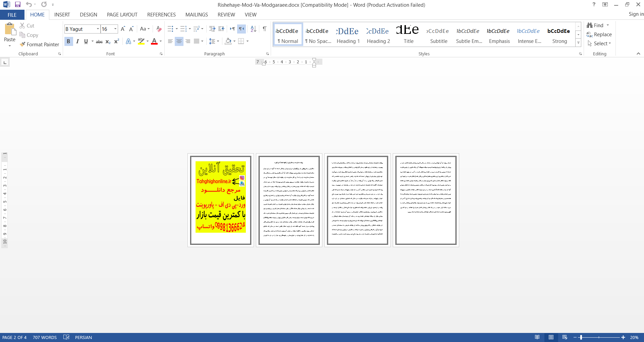Open the FILE tab
The image size is (644, 342).
coord(12,15)
